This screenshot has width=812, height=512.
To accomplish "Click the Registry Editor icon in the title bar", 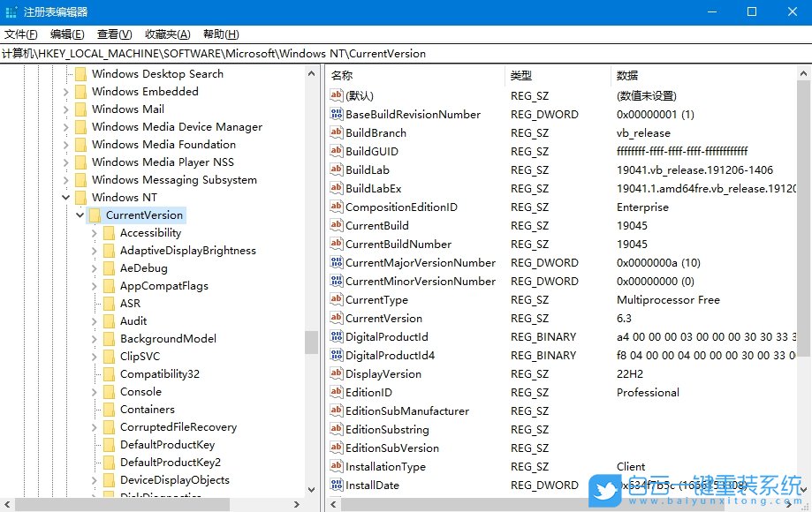I will point(11,11).
